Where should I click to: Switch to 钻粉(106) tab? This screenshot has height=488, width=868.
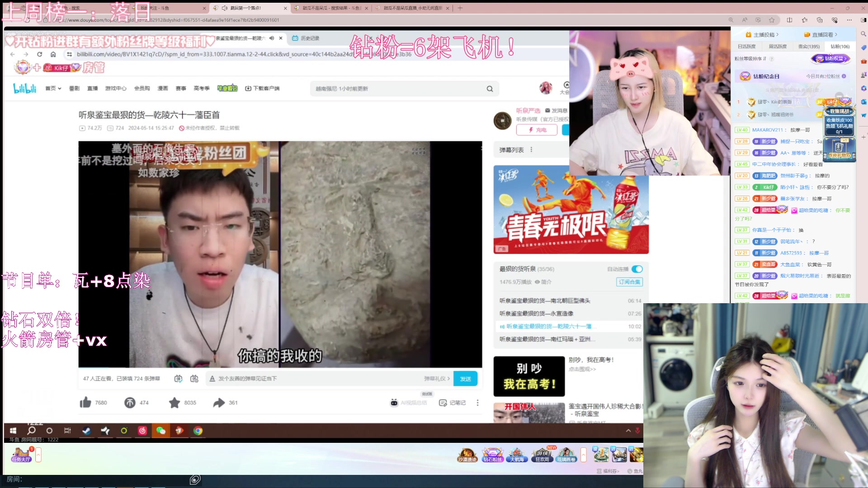(840, 47)
